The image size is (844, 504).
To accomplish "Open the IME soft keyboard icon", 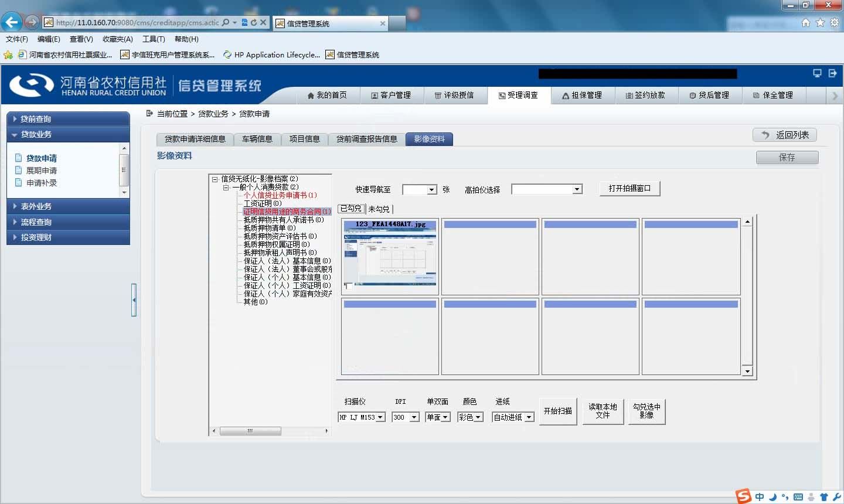I will (798, 497).
